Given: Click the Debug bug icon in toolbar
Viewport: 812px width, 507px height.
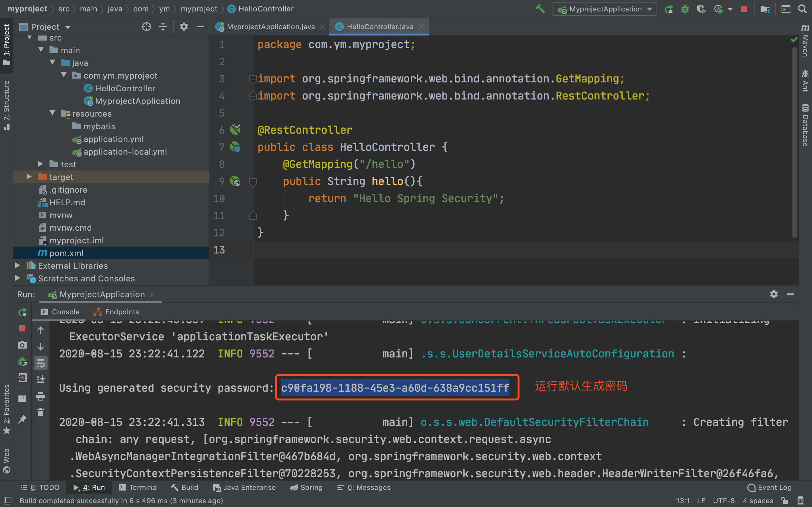Looking at the screenshot, I should coord(685,9).
